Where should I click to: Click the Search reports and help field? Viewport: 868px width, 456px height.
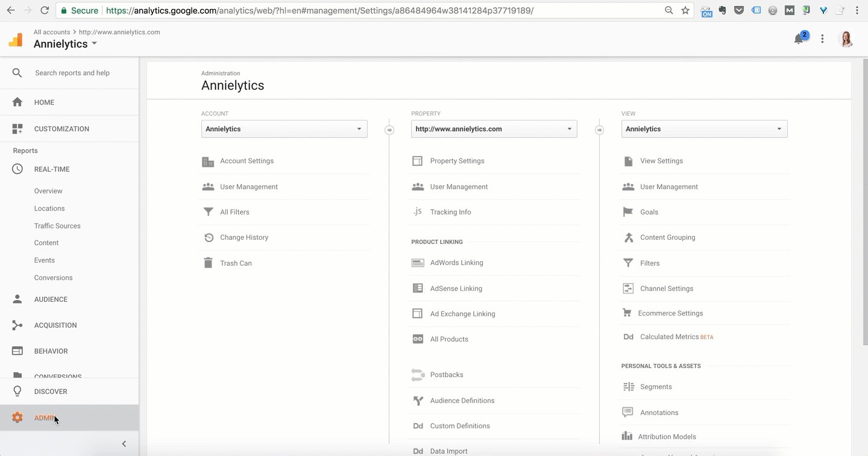click(x=72, y=73)
